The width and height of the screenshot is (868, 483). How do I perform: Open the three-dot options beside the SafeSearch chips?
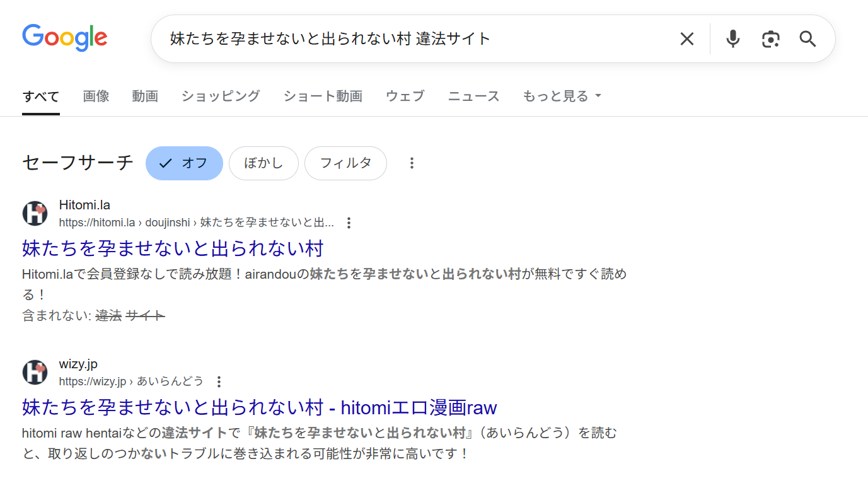coord(412,163)
